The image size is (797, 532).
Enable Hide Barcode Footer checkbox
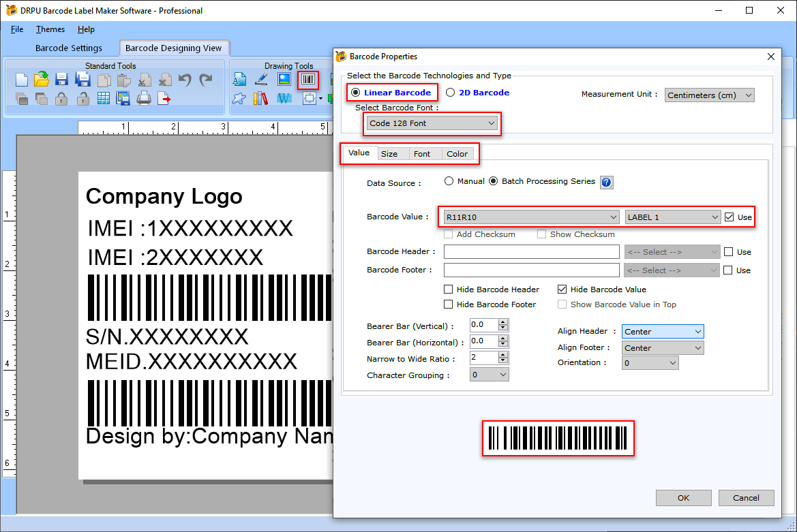449,304
